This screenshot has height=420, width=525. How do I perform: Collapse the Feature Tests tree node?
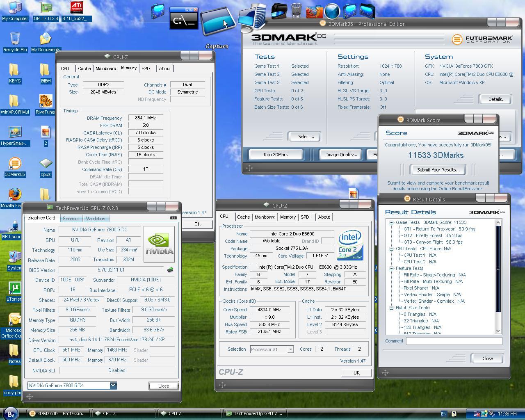click(391, 268)
